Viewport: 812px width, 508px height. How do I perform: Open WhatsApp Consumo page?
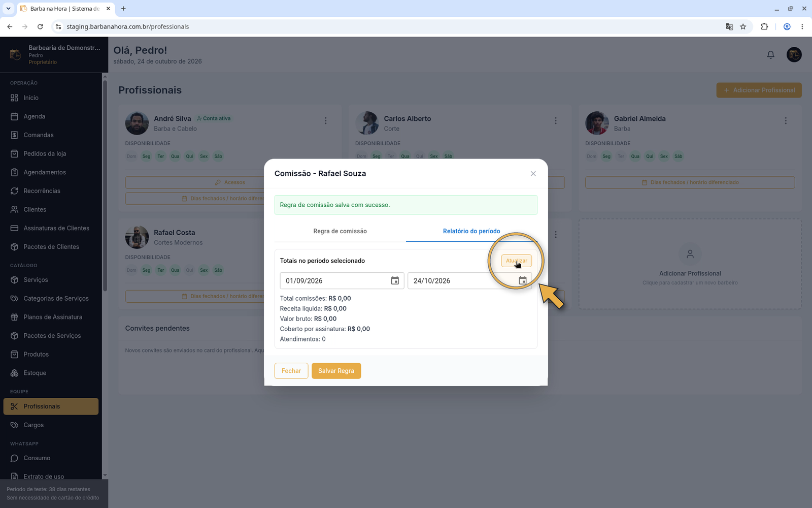click(51, 458)
